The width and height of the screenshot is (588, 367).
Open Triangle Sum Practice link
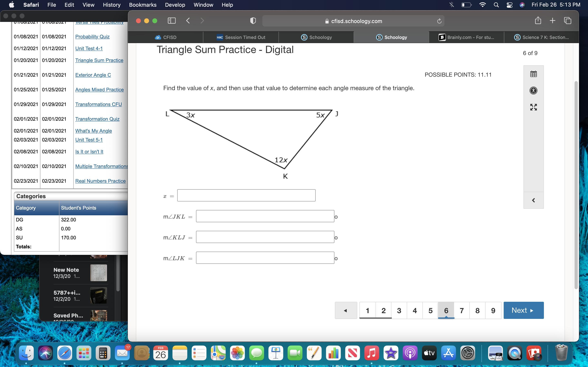[x=99, y=60]
